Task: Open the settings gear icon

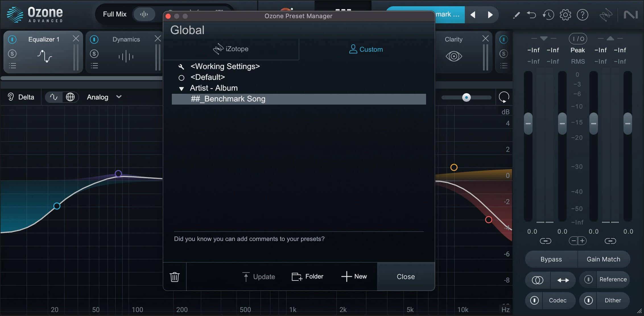Action: 565,14
